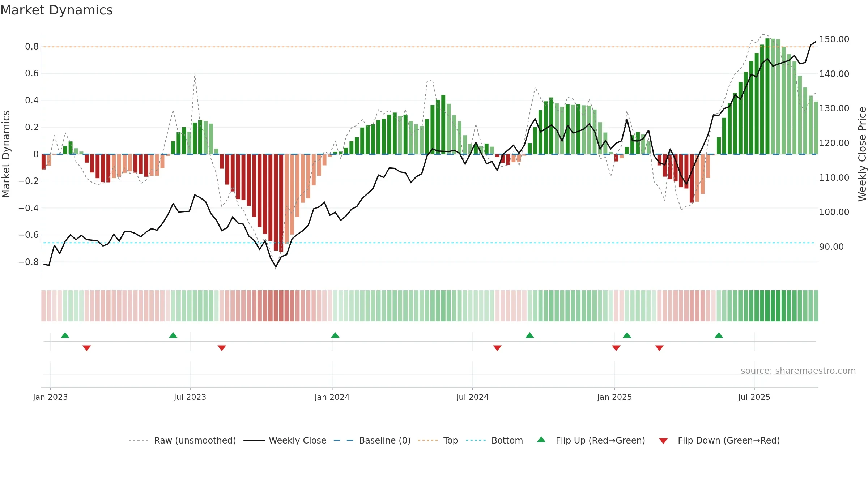Toggle the Baseline (0) legend entry
Viewport: 868px width, 488px height.
click(x=372, y=440)
